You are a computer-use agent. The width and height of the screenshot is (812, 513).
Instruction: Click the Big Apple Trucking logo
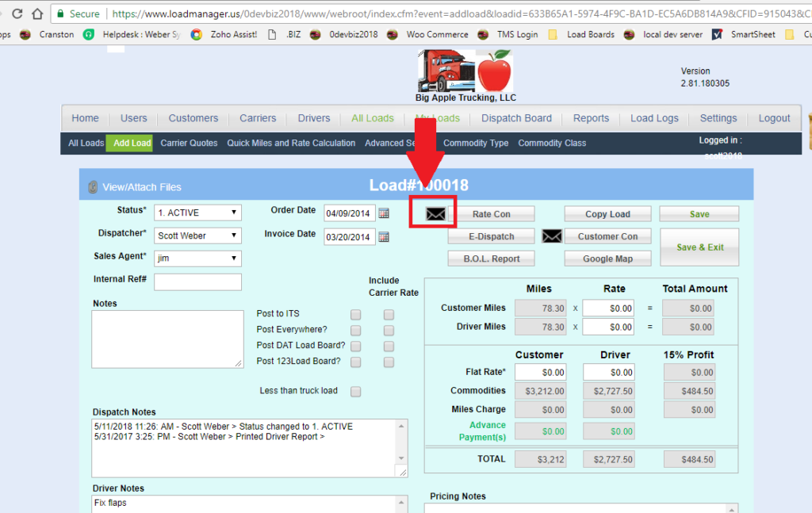point(464,71)
